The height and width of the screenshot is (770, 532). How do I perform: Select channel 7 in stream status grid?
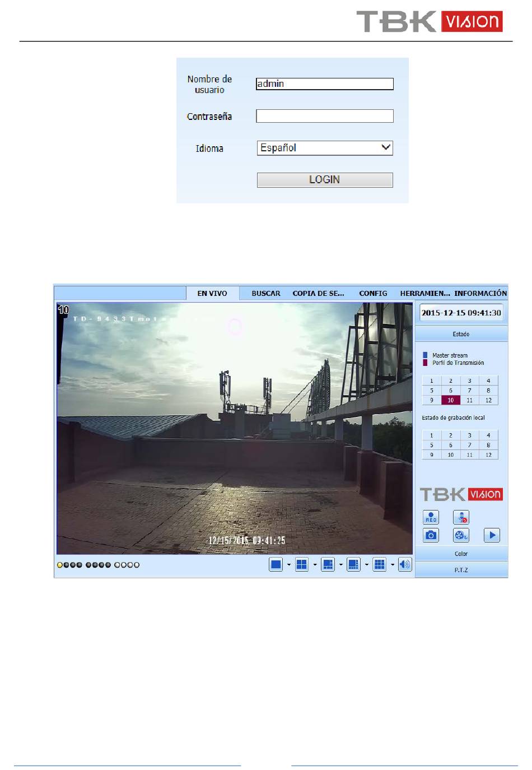click(x=469, y=391)
